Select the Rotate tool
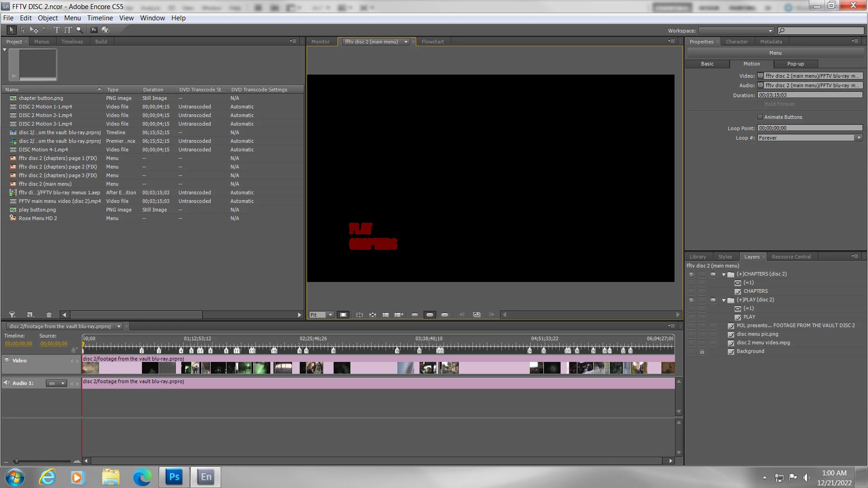Screen dimensions: 868x488 (46, 30)
